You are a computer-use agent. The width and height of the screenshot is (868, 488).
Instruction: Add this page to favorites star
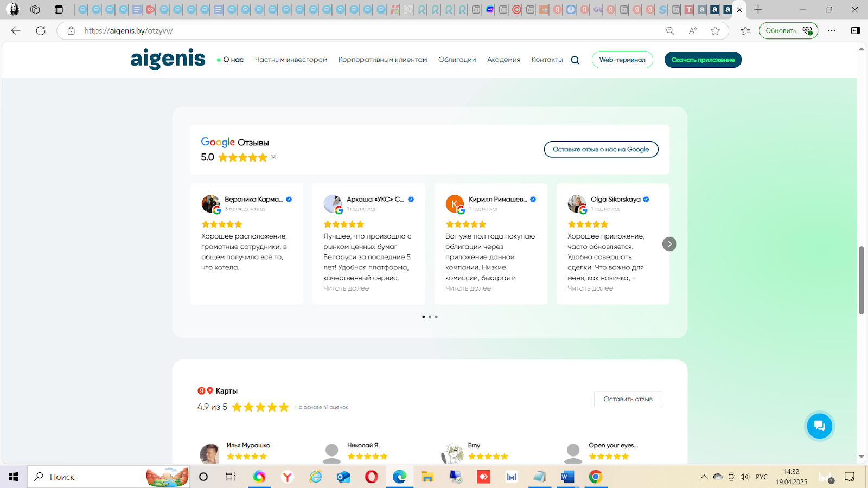pyautogui.click(x=716, y=31)
